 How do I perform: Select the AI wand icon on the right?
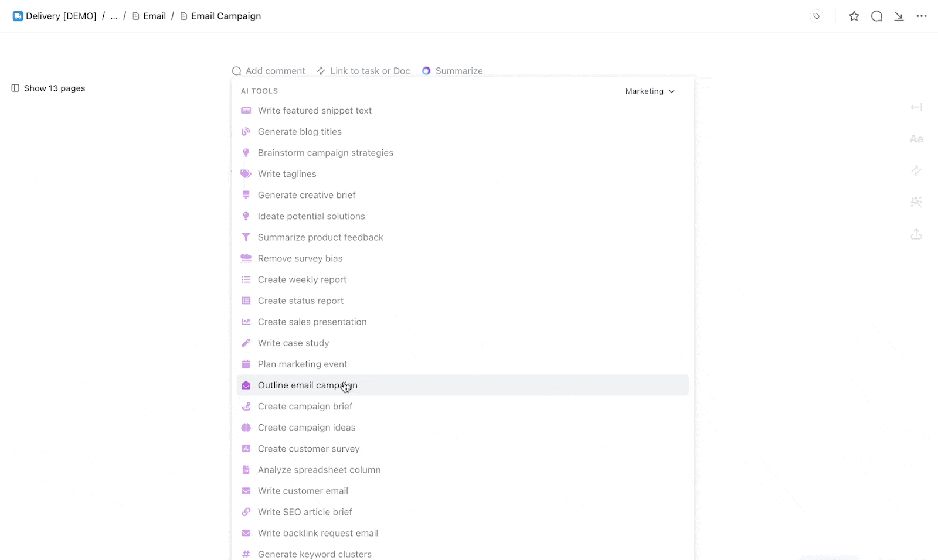pos(916,202)
